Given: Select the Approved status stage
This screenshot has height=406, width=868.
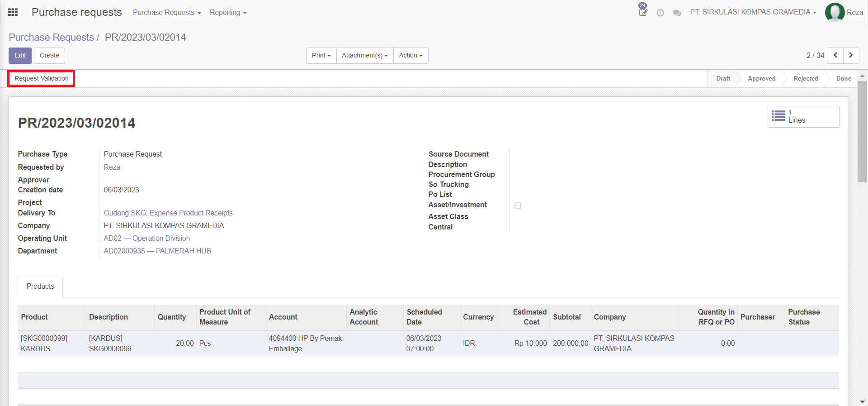Looking at the screenshot, I should tap(761, 79).
